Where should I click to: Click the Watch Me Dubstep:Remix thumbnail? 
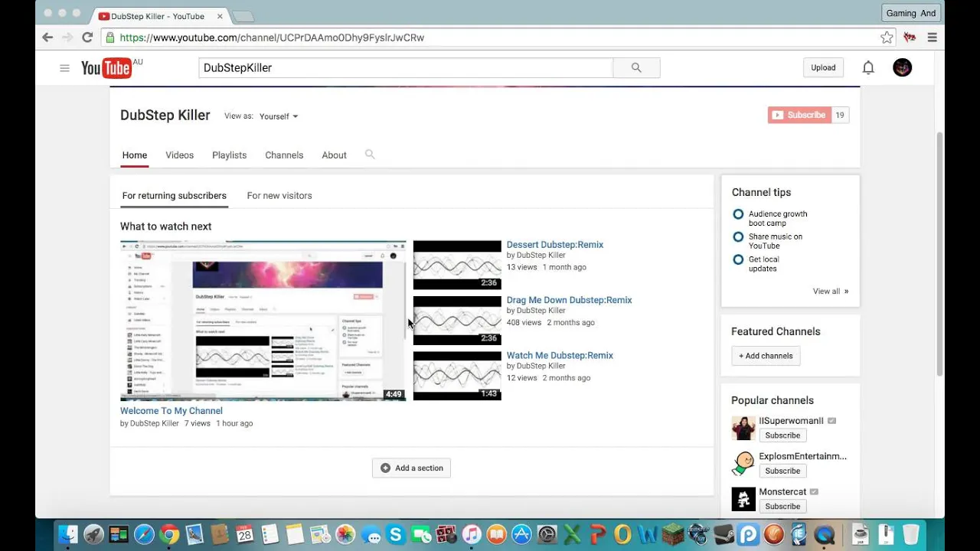457,376
